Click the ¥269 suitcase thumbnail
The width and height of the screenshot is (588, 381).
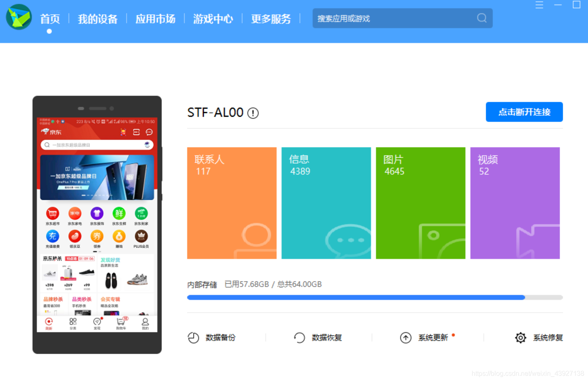(68, 273)
